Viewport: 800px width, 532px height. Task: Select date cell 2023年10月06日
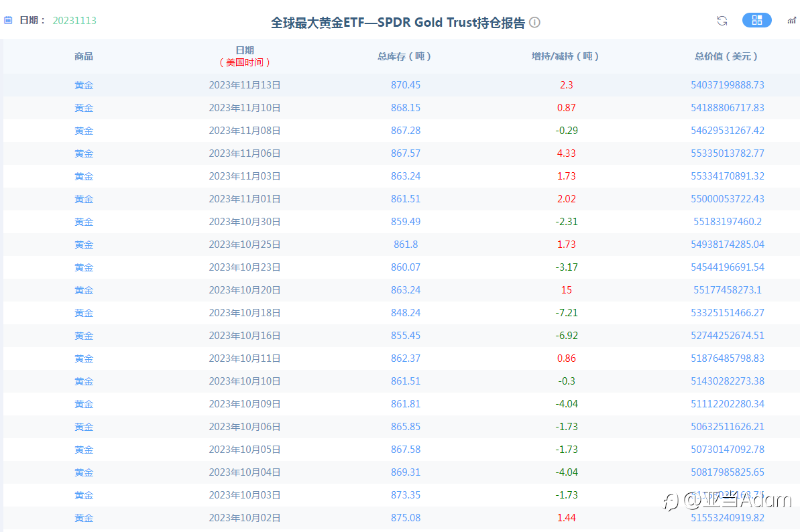244,427
